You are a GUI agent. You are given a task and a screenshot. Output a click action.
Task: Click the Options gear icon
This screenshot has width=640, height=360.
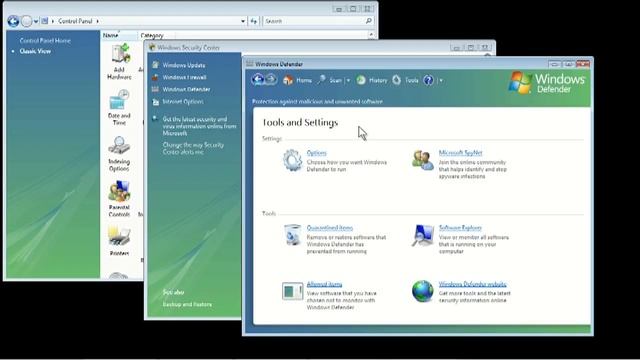[292, 160]
